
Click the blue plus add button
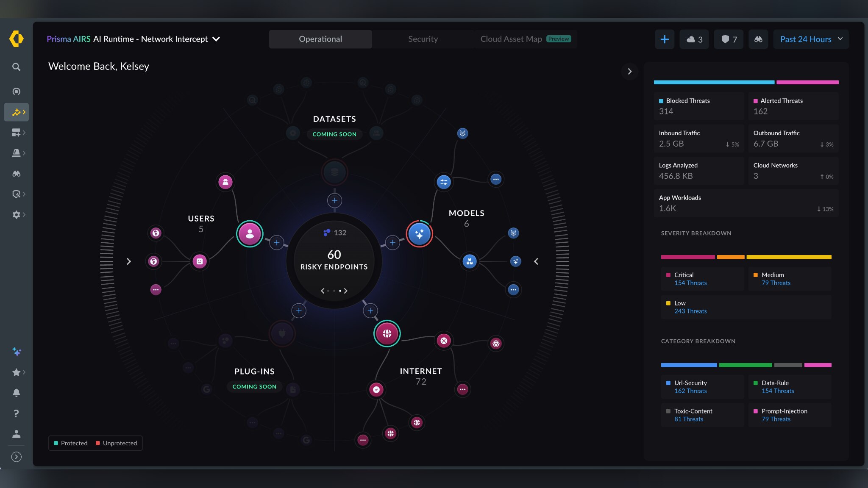[664, 39]
